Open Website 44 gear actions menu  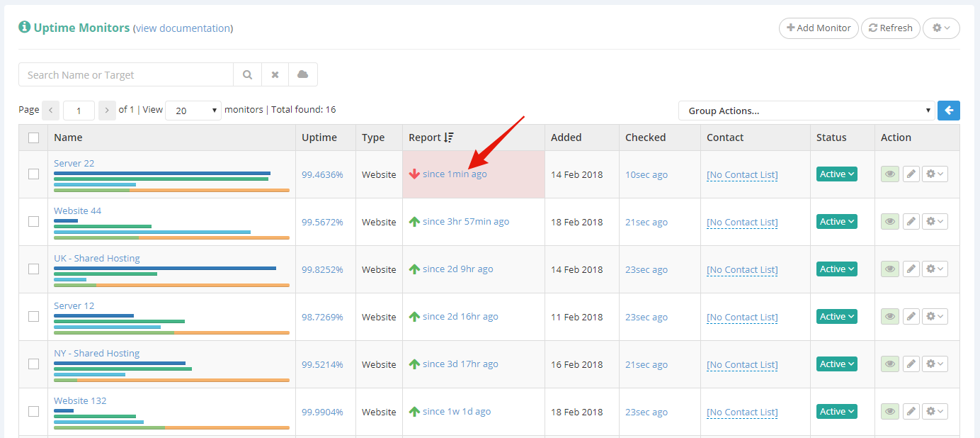pyautogui.click(x=935, y=222)
